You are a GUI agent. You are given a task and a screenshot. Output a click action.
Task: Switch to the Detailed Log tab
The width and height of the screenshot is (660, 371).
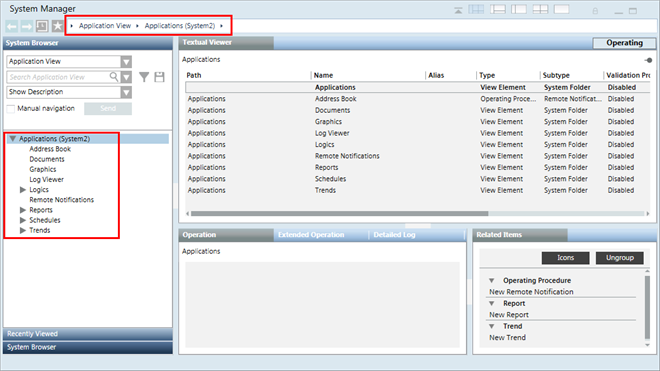coord(394,235)
